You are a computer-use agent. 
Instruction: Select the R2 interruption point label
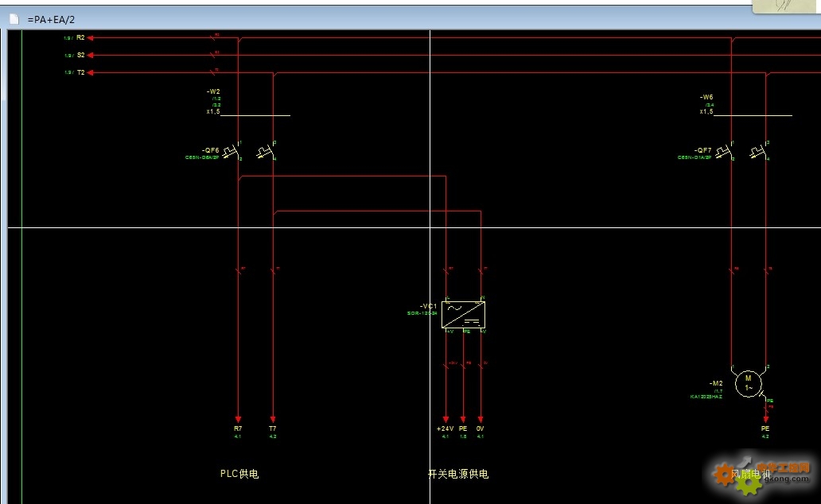click(x=80, y=37)
